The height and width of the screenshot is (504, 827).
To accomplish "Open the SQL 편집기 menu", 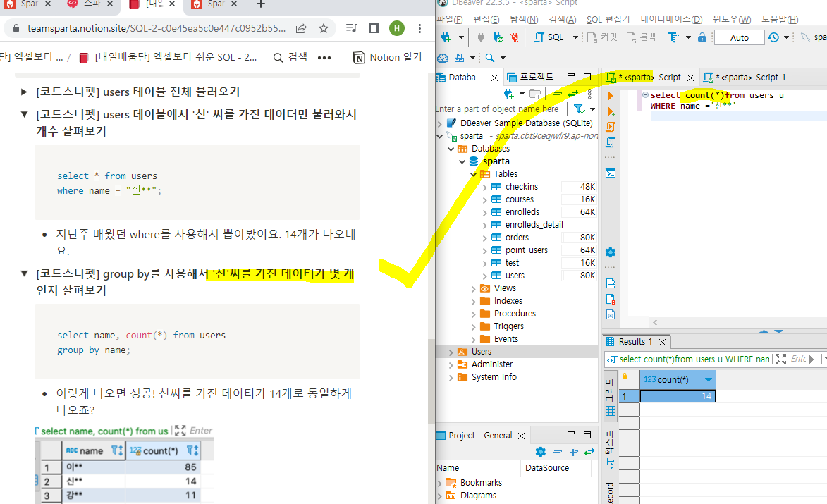I will click(608, 20).
